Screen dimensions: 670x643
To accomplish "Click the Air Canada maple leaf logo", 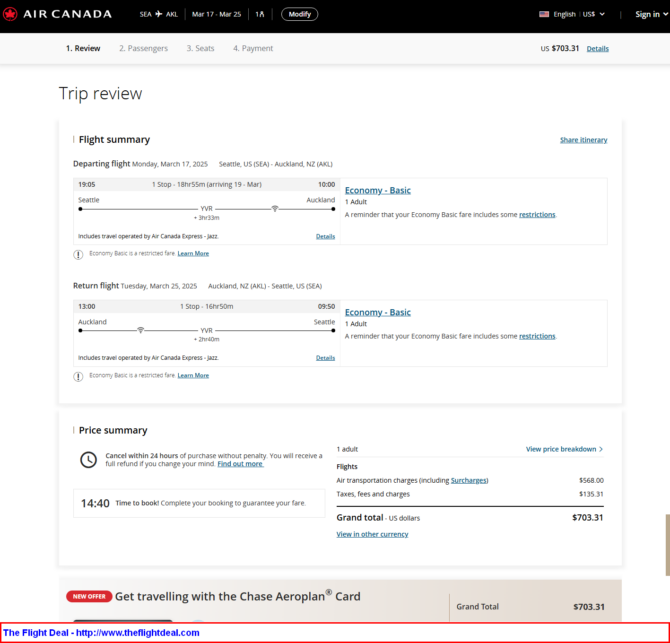I will [10, 14].
